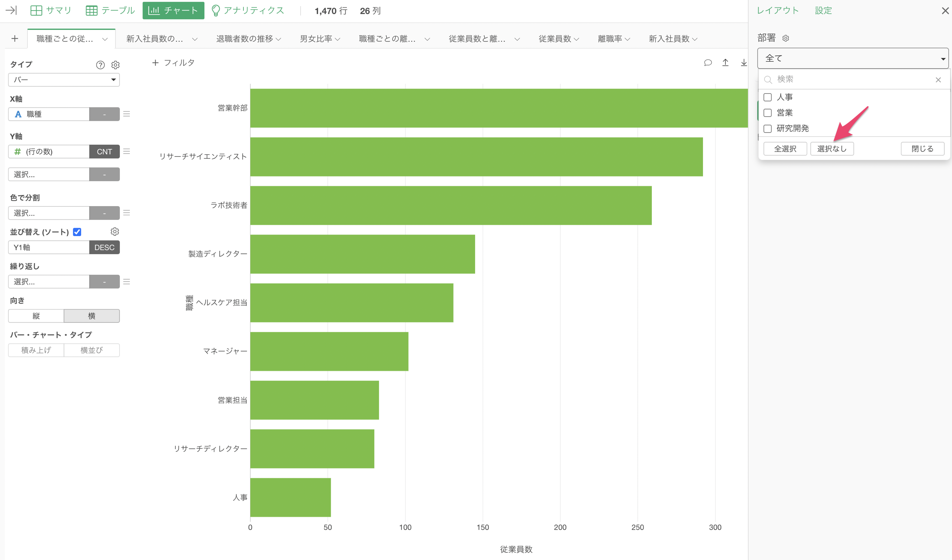
Task: Open the Y-axis (行の数) menu icon
Action: click(x=126, y=151)
